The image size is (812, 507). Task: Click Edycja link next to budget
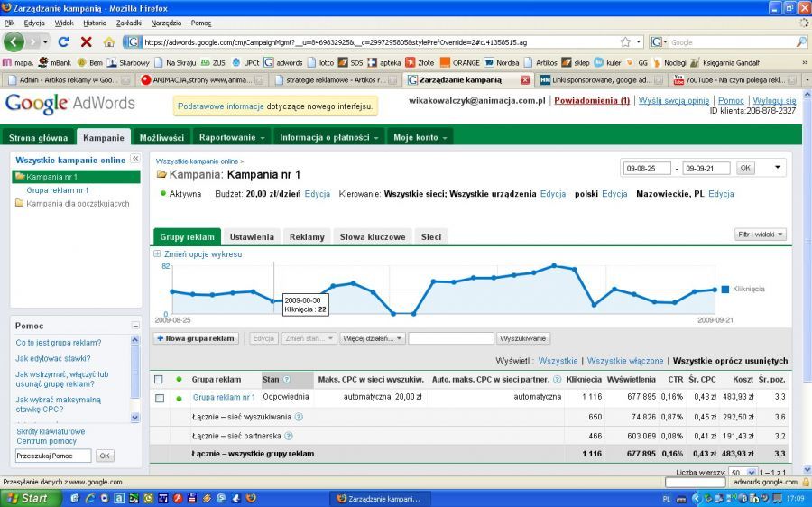coord(318,194)
